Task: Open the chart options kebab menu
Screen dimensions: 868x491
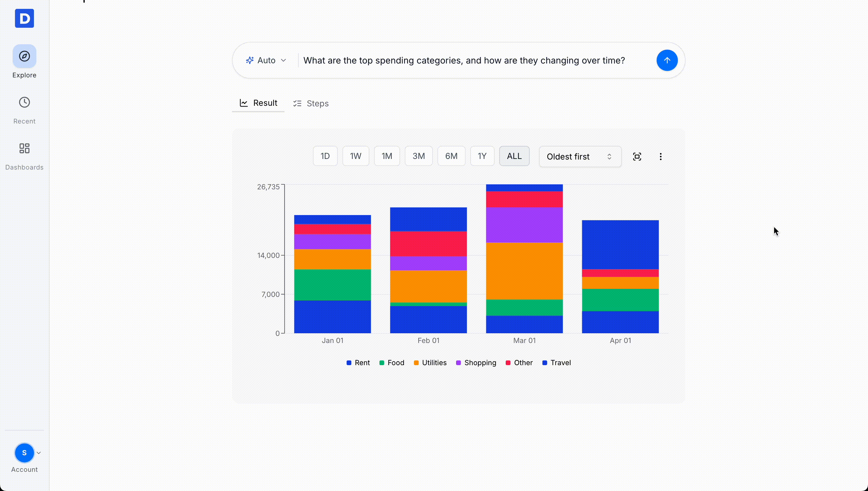Action: [660, 156]
